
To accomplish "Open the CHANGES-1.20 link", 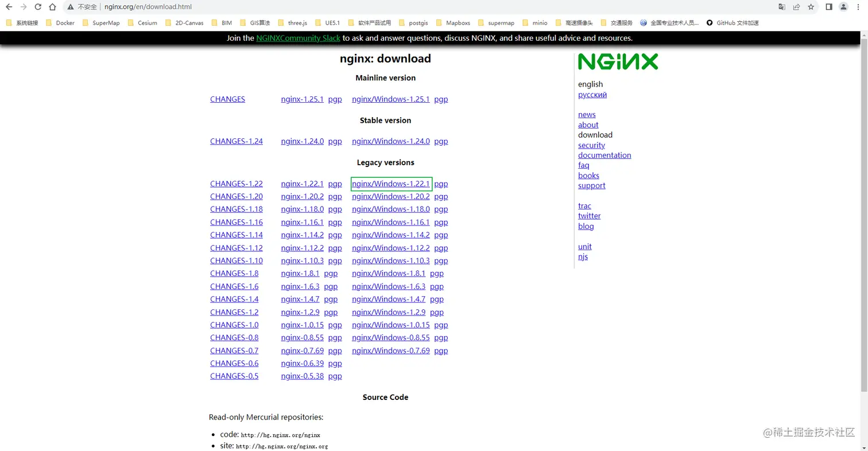I will (237, 196).
